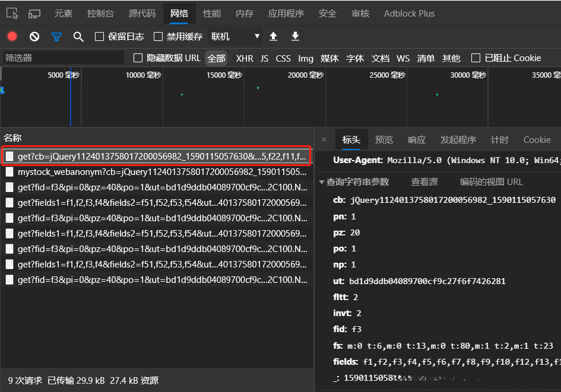Export requests as HAR file
This screenshot has height=392, width=561.
[x=295, y=36]
